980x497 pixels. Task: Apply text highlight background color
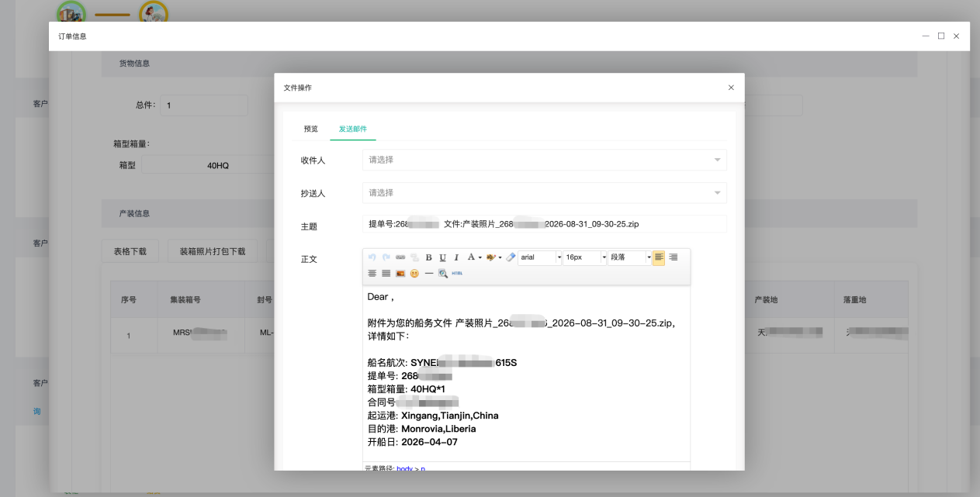[x=490, y=257]
